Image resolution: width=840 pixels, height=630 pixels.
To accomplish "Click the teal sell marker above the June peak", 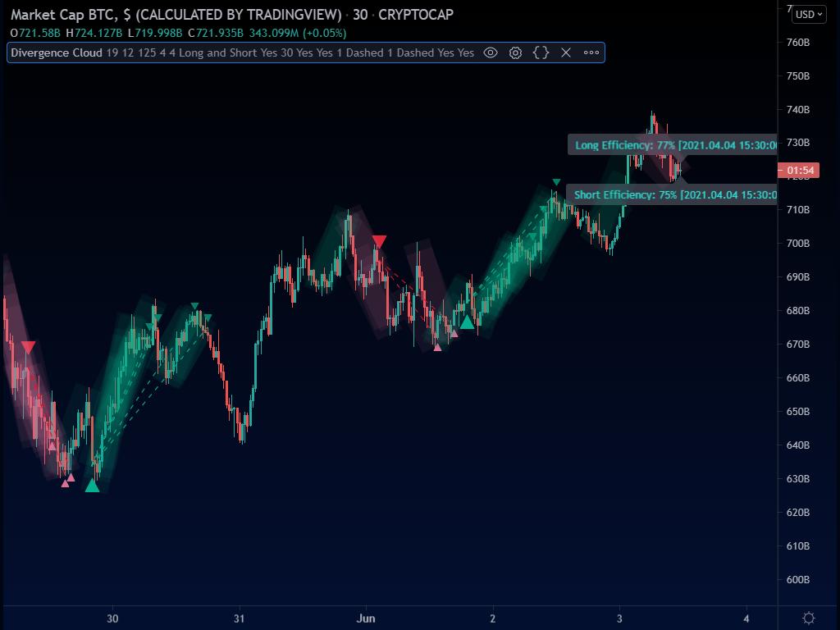I will click(x=557, y=180).
